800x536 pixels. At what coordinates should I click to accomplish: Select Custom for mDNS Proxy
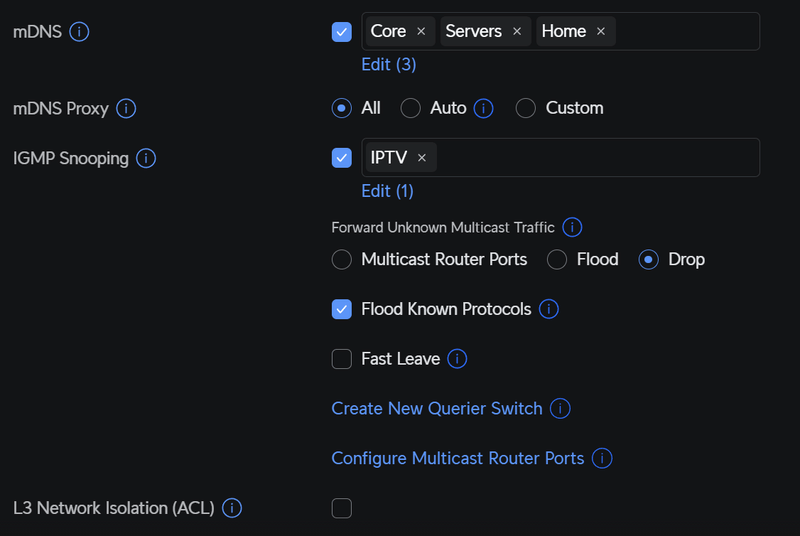[527, 108]
